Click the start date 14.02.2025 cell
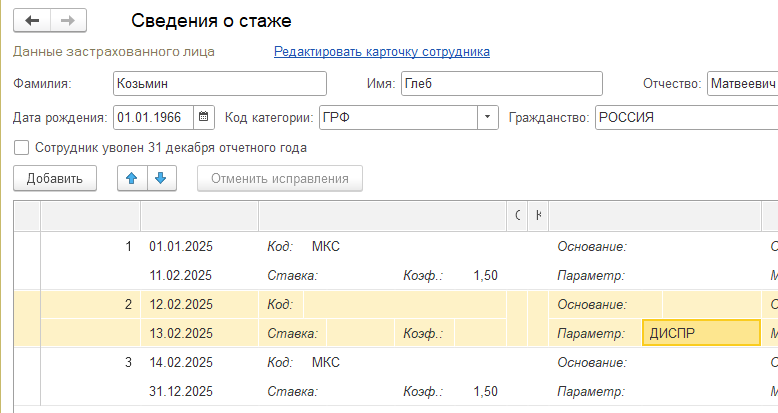778x413 pixels. (180, 362)
